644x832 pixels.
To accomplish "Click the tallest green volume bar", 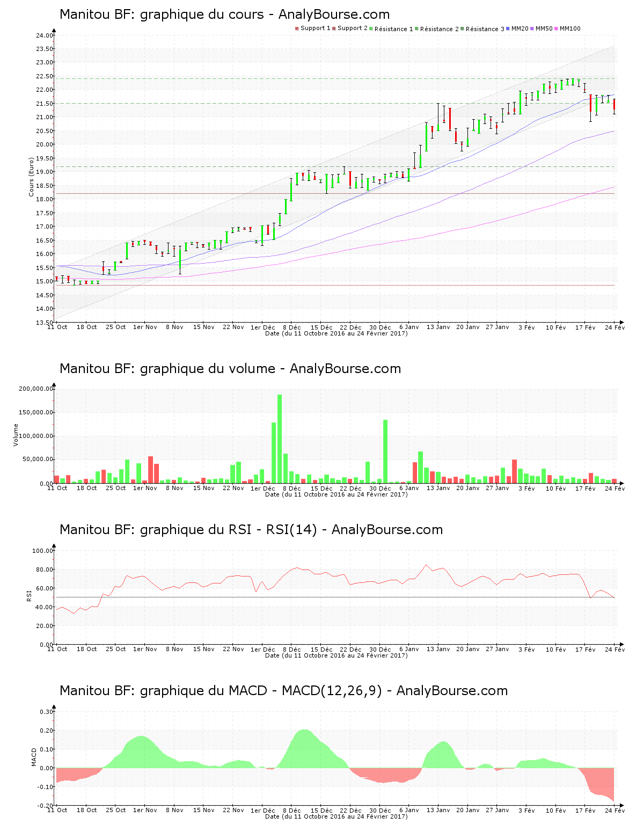I will point(280,439).
